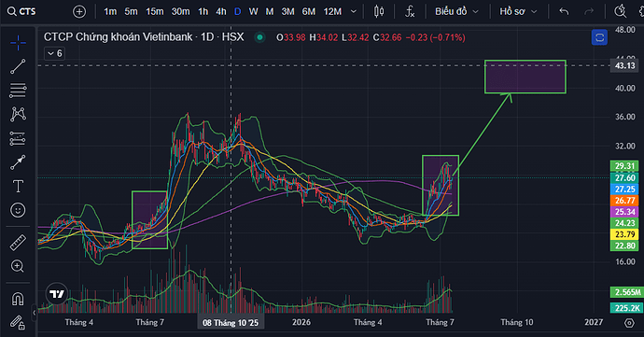This screenshot has width=644, height=337.
Task: Click the 43.13 price axis label
Action: coord(624,65)
